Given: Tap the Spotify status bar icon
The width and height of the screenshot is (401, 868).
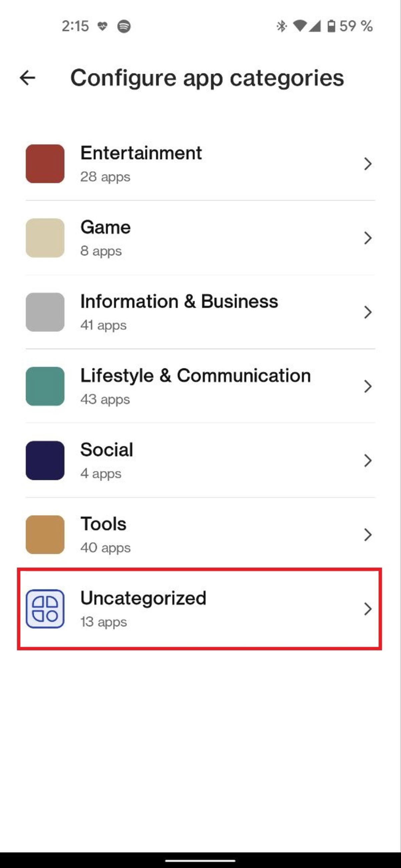Looking at the screenshot, I should (x=124, y=26).
